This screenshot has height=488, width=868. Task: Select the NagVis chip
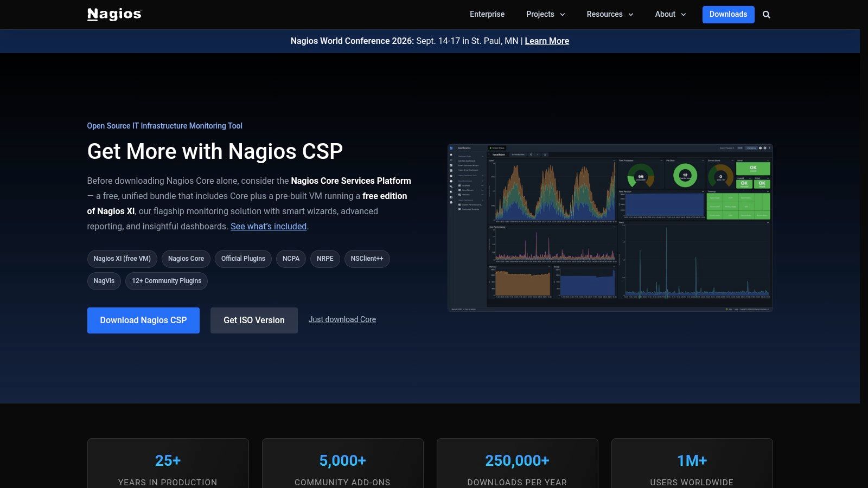pos(104,281)
